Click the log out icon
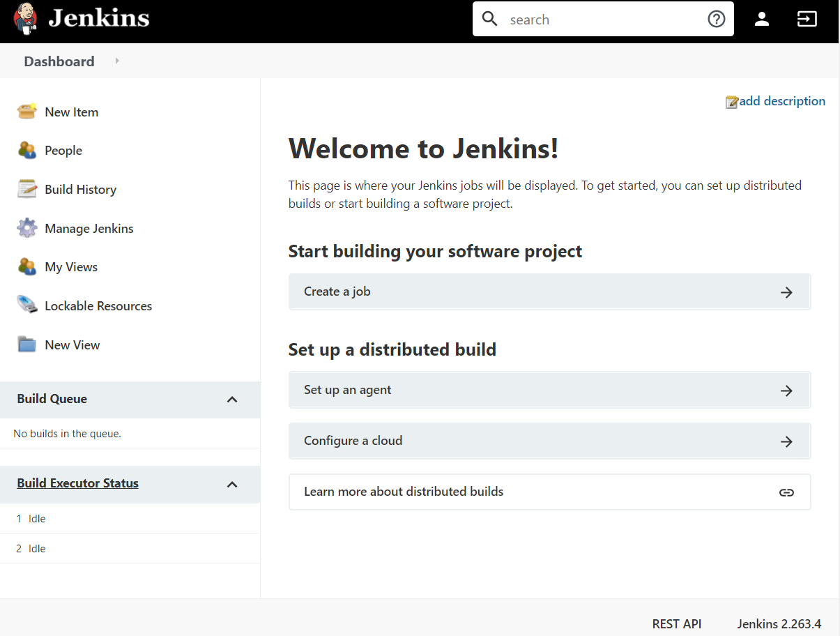Screen dimensions: 840x636 coord(807,19)
